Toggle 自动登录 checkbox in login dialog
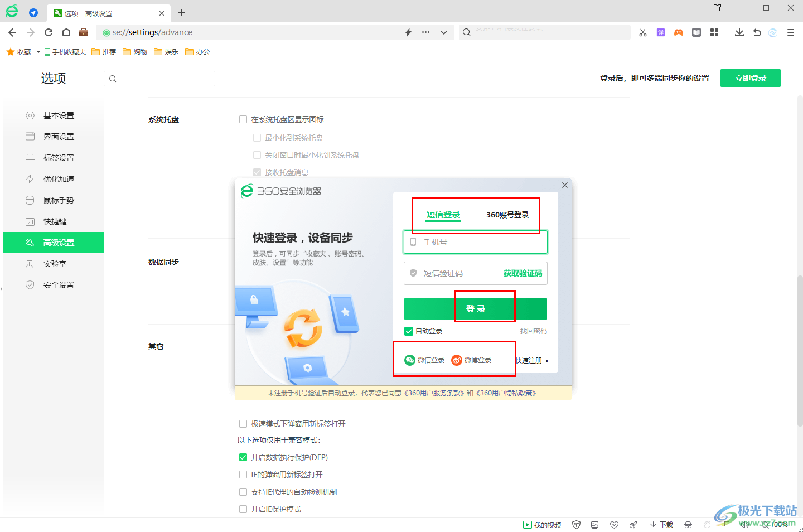Image resolution: width=803 pixels, height=532 pixels. 409,331
